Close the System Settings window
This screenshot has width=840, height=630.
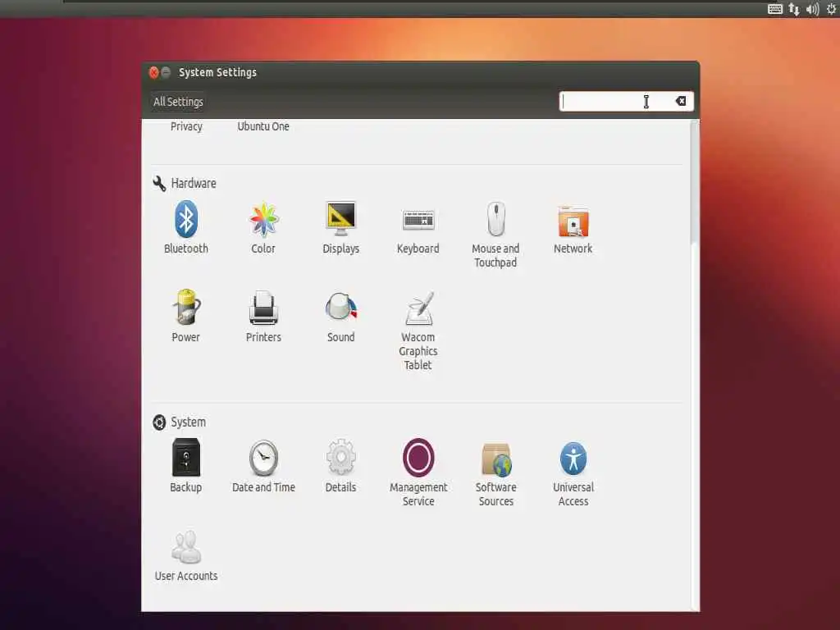pyautogui.click(x=153, y=72)
